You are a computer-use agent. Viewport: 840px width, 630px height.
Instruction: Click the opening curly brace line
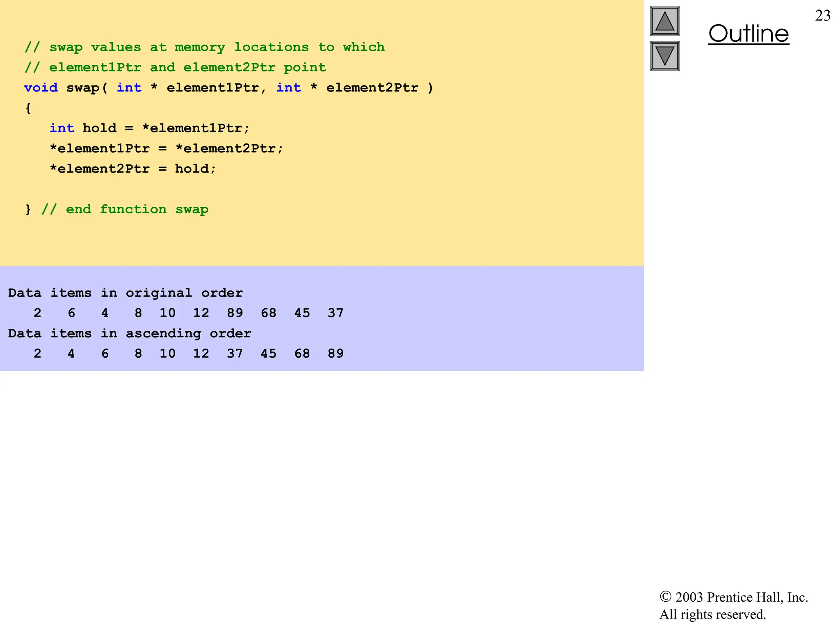[x=28, y=108]
